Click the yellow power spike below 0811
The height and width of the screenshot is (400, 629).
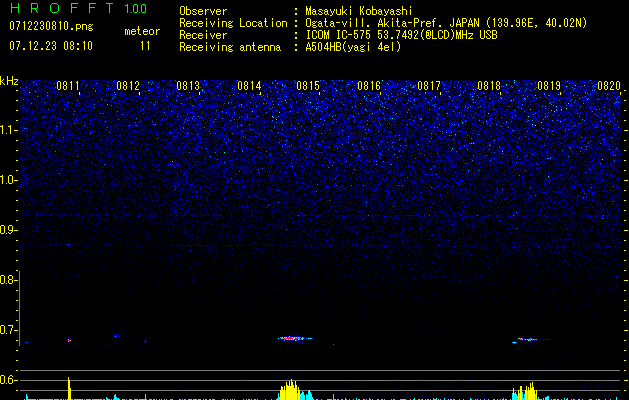click(69, 388)
